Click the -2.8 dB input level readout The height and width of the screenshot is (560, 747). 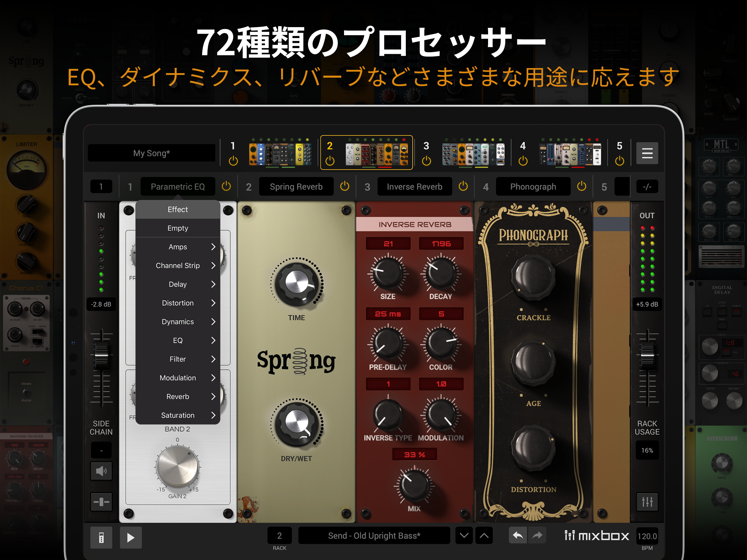101,304
